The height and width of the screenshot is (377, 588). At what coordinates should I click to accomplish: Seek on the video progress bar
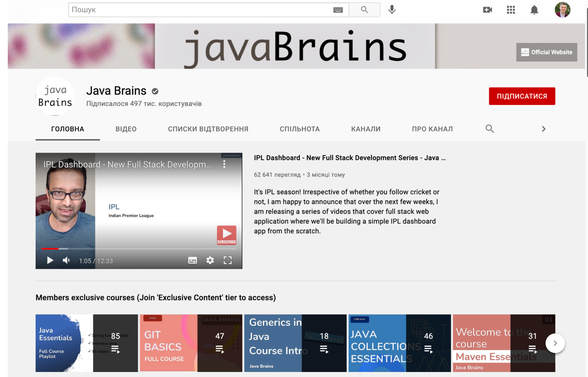pyautogui.click(x=138, y=249)
